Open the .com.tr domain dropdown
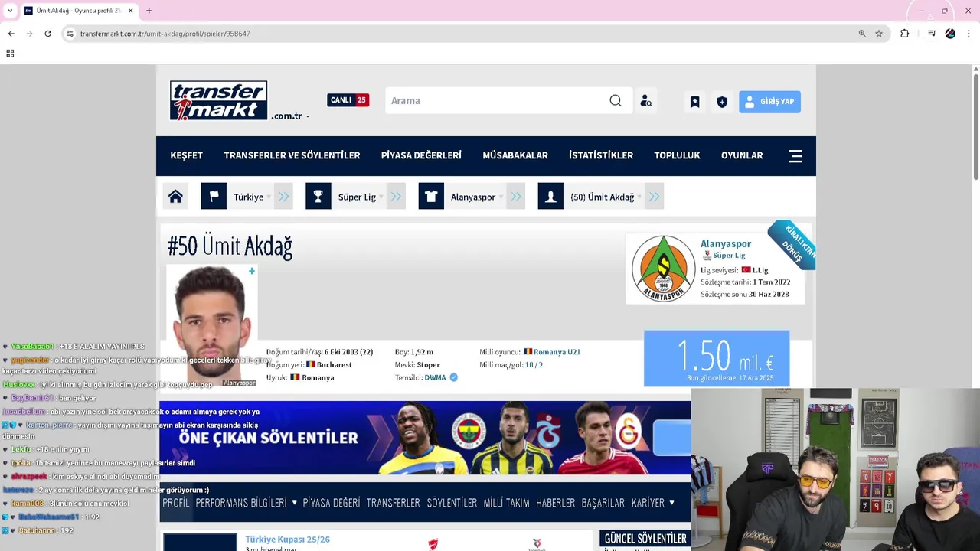 coord(290,116)
